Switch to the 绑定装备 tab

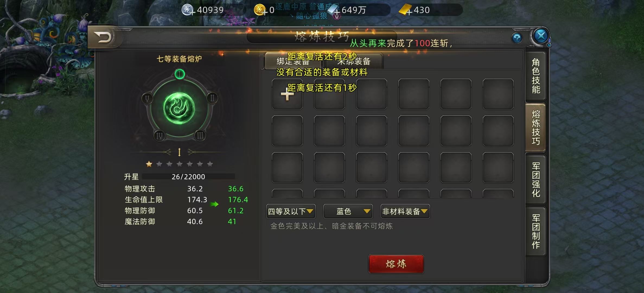[293, 61]
